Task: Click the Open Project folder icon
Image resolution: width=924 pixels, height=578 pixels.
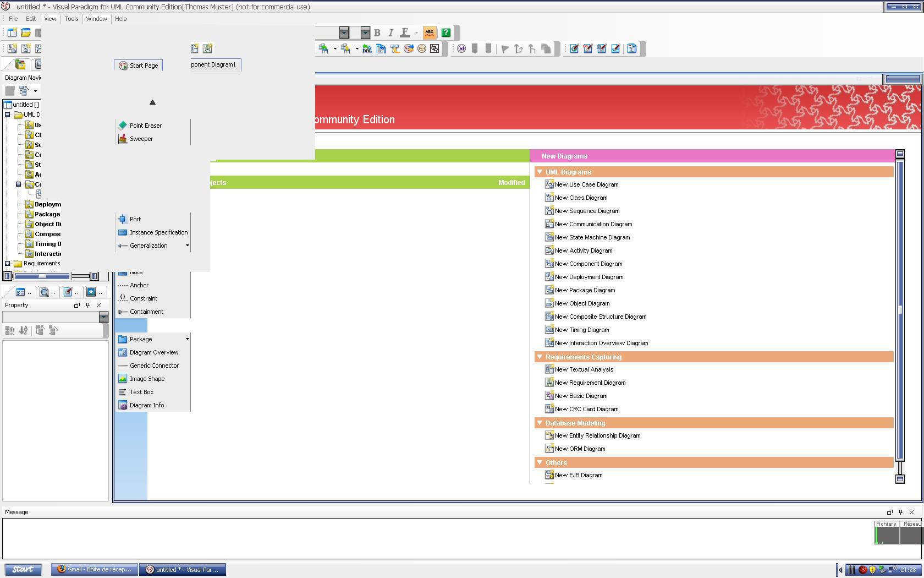Action: (x=25, y=32)
